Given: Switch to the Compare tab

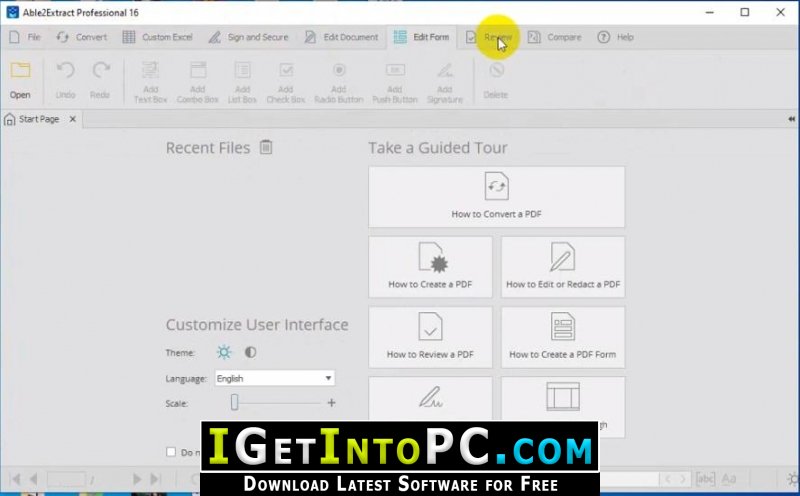Looking at the screenshot, I should click(x=555, y=37).
